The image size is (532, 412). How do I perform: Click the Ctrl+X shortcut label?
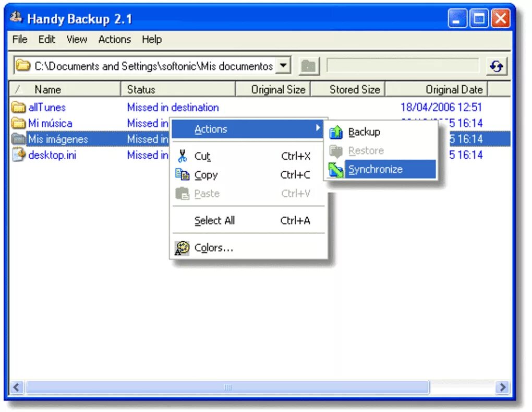[x=296, y=156]
